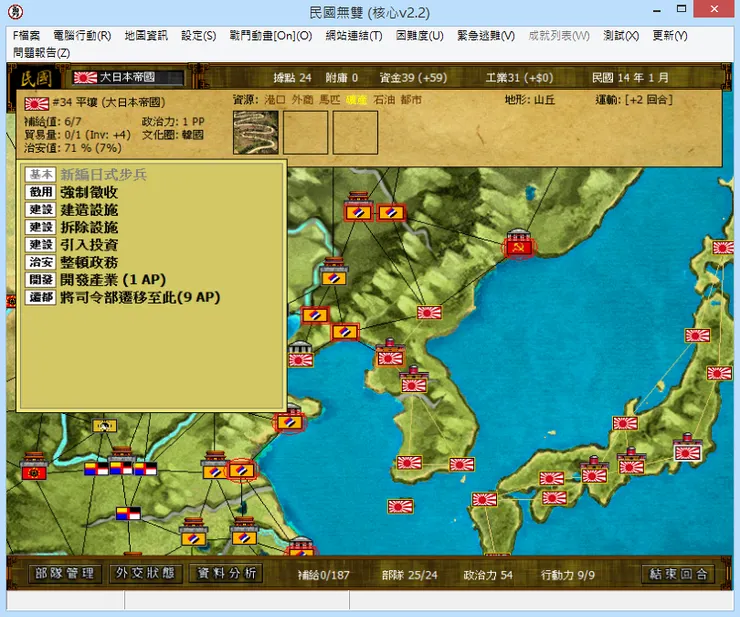Click the 工業31 (+$0) indicator
Screen dimensions: 740x617
[x=519, y=77]
